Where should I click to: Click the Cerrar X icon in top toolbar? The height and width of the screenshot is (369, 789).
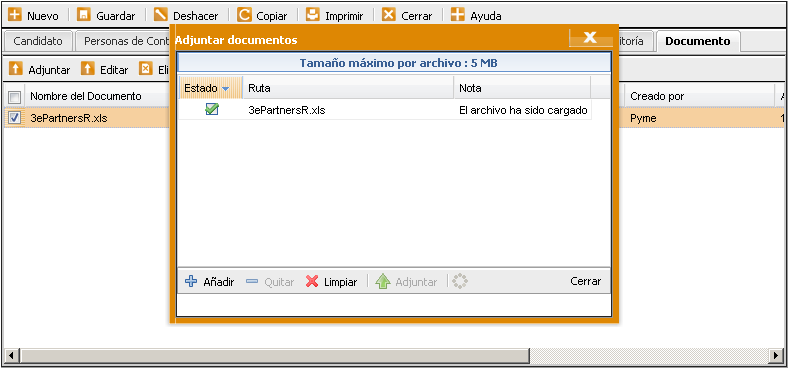[388, 15]
